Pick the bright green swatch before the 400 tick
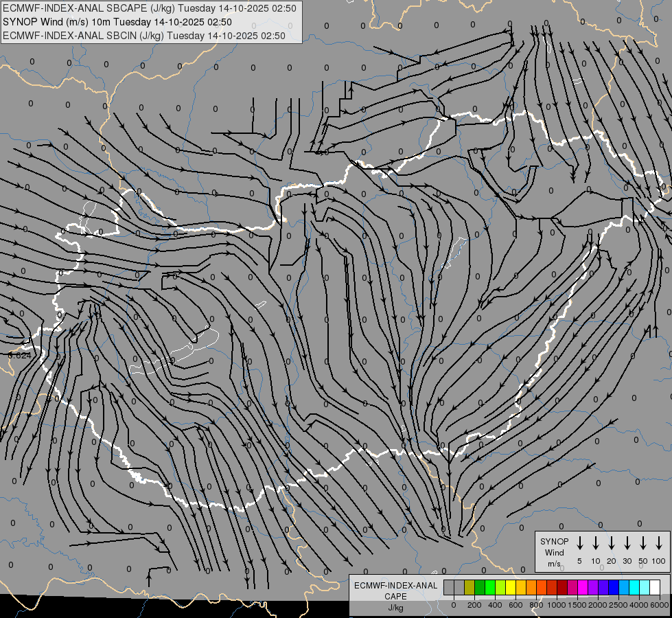 pyautogui.click(x=490, y=587)
